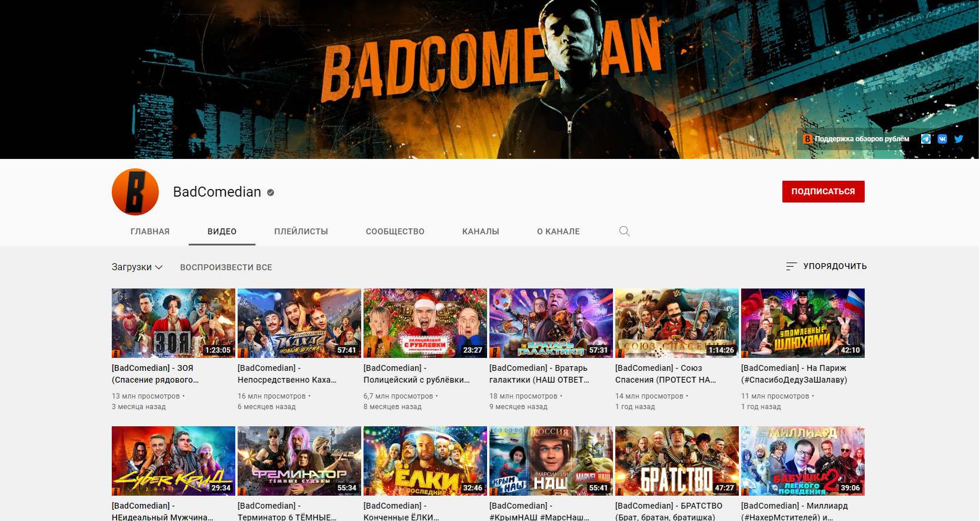Screen dimensions: 980x521
Task: Open the VK link icon in banner
Action: 942,139
